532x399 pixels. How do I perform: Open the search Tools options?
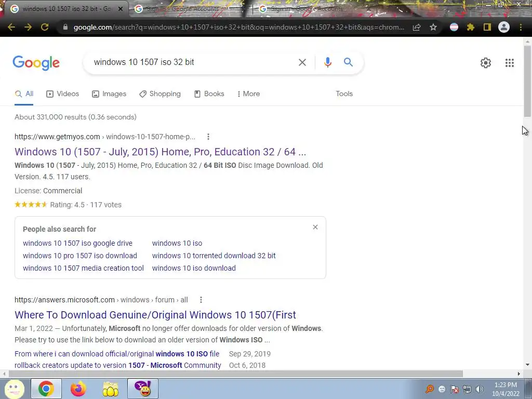point(344,94)
